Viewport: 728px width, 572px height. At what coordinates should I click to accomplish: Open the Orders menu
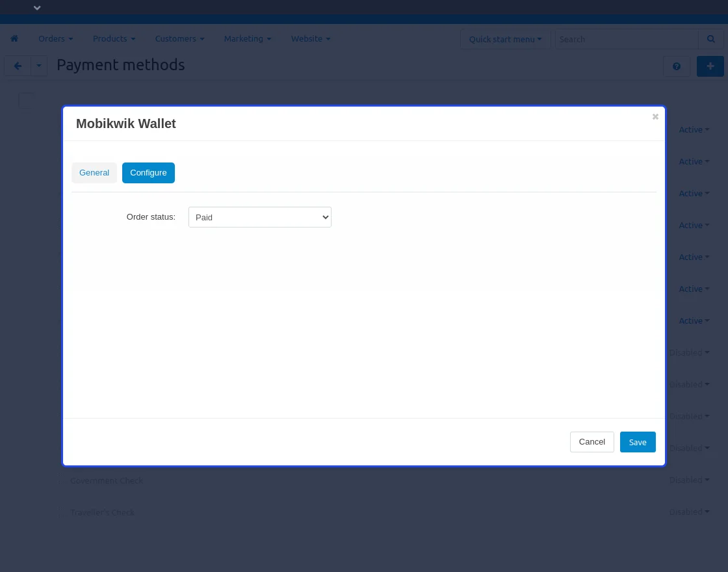click(56, 38)
